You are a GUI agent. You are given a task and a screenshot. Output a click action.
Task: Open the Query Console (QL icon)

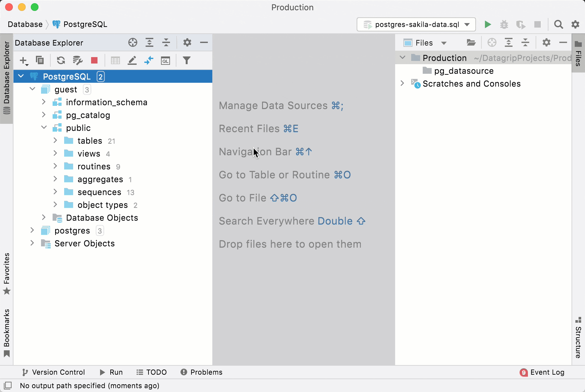point(165,60)
